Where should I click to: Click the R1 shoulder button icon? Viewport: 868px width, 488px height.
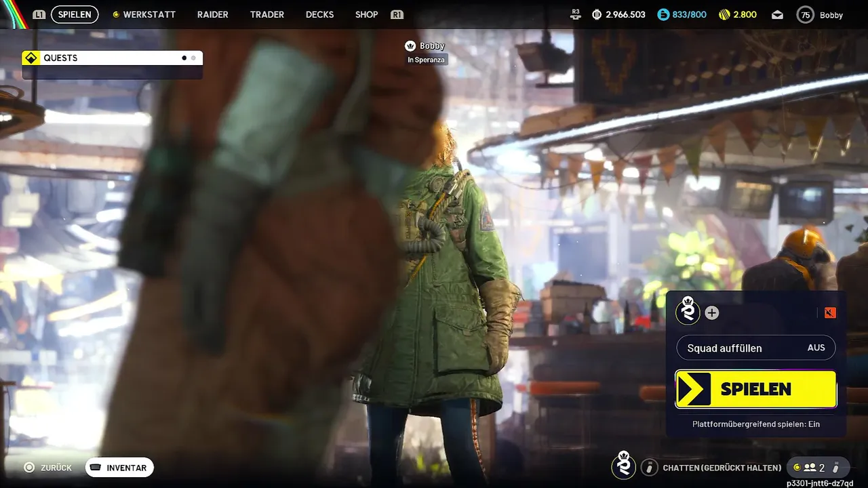point(397,14)
